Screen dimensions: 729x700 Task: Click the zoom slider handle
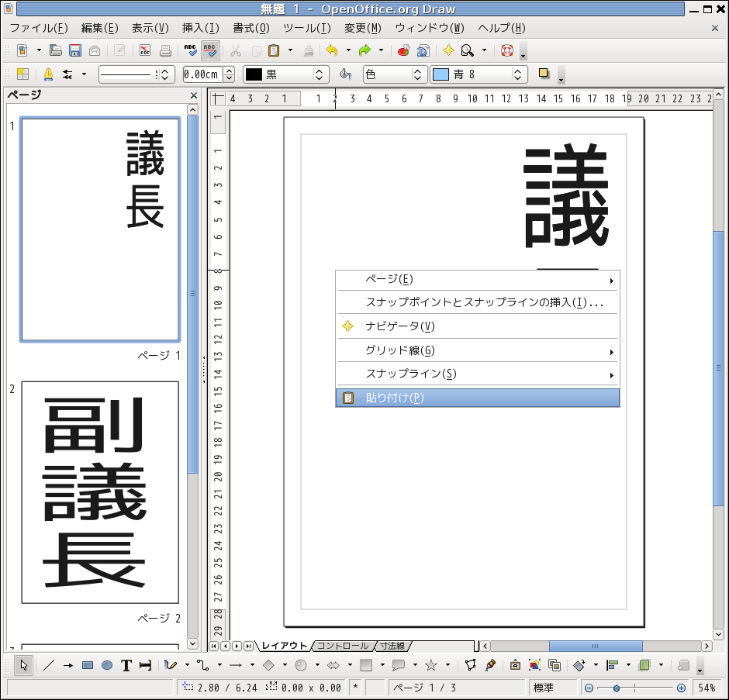click(617, 688)
